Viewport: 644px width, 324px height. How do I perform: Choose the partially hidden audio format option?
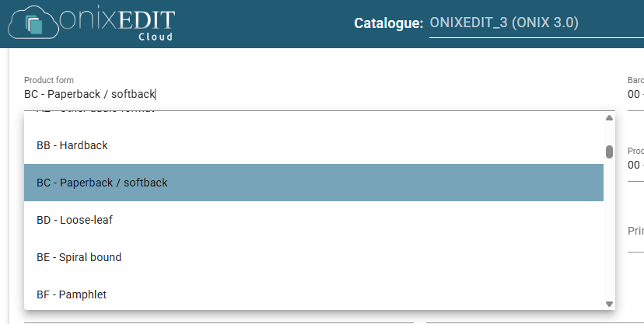pyautogui.click(x=313, y=112)
